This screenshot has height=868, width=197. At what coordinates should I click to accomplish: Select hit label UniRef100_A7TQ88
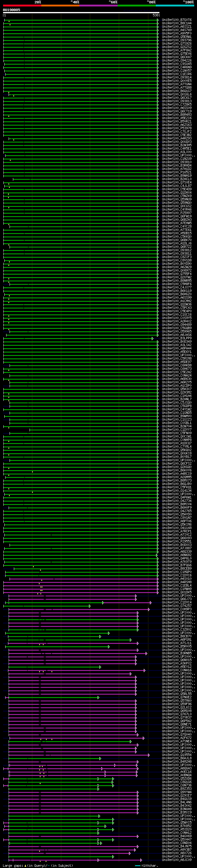point(177,88)
